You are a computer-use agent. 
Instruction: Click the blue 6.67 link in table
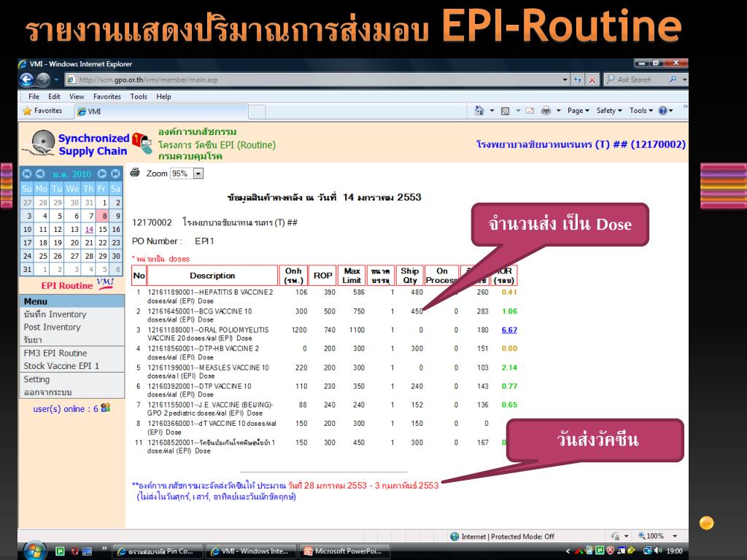pos(509,330)
